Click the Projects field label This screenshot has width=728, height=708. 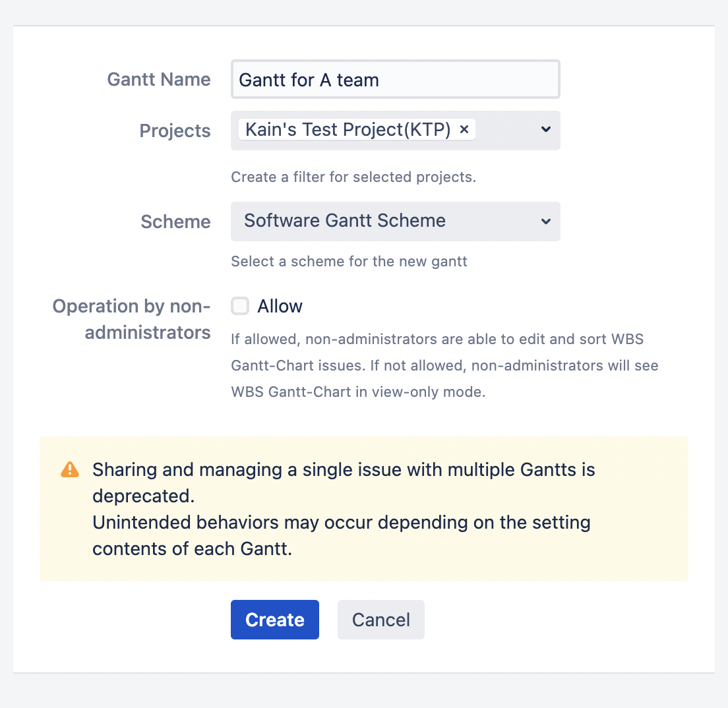tap(175, 131)
